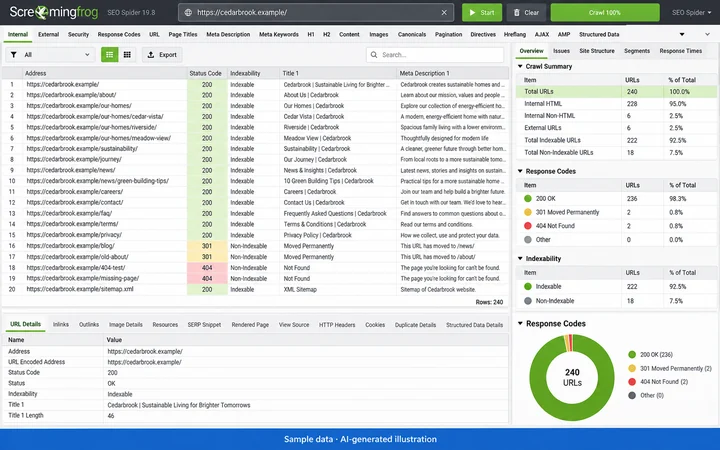720x450 pixels.
Task: Click the grey dot beside Non-Indexable row
Action: pos(528,301)
